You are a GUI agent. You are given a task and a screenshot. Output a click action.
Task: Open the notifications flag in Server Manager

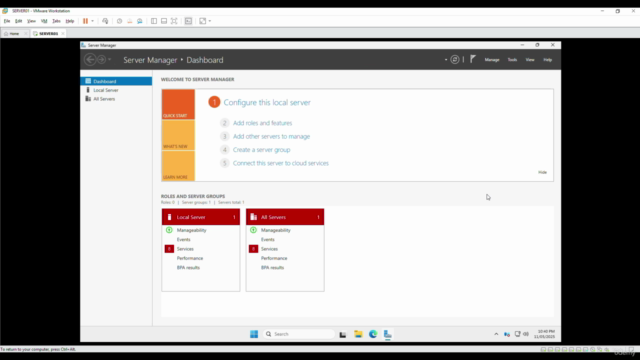[x=473, y=60]
